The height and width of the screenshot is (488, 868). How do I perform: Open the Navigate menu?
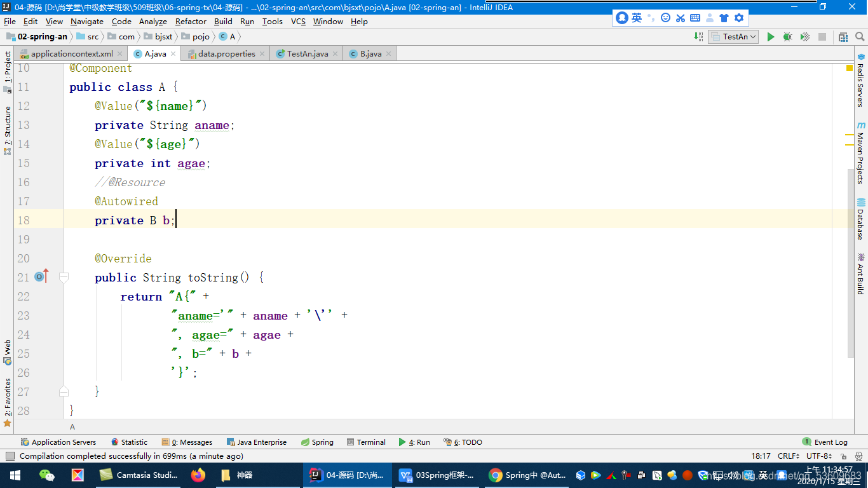[x=87, y=21]
